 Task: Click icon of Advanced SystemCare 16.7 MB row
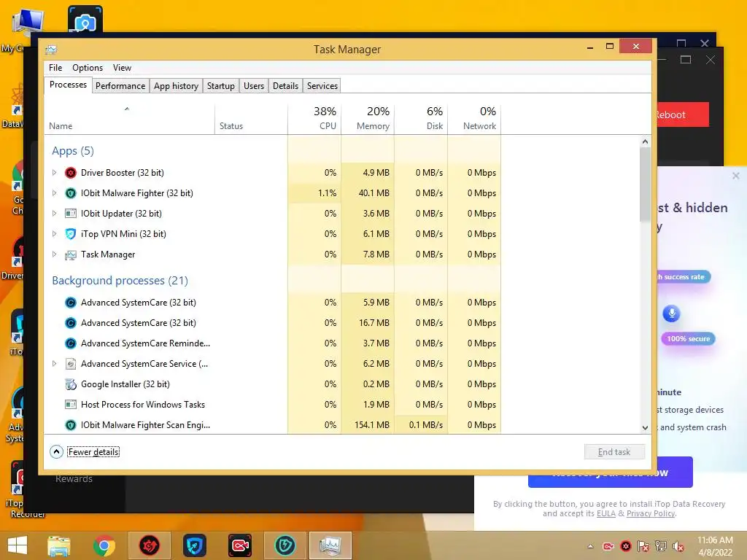pyautogui.click(x=71, y=323)
